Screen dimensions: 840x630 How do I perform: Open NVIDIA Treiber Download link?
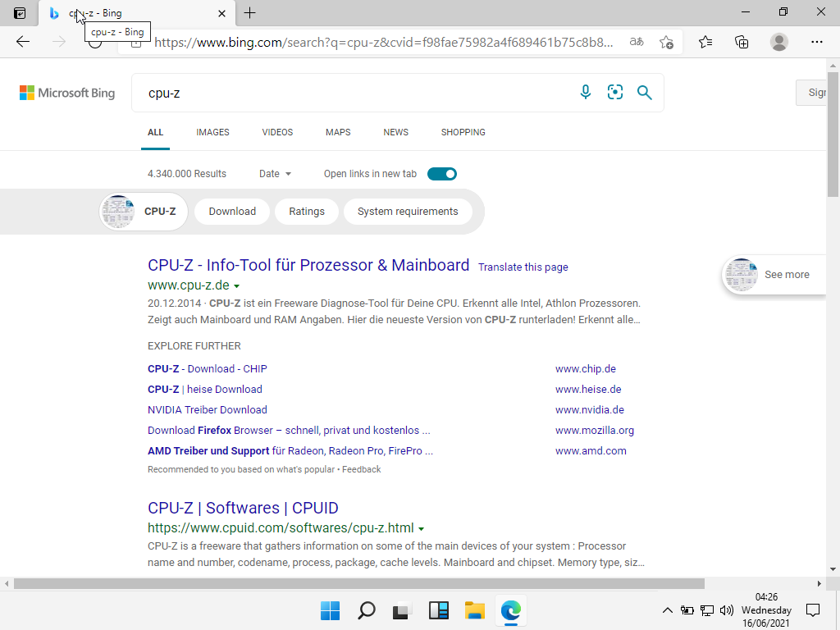[208, 409]
